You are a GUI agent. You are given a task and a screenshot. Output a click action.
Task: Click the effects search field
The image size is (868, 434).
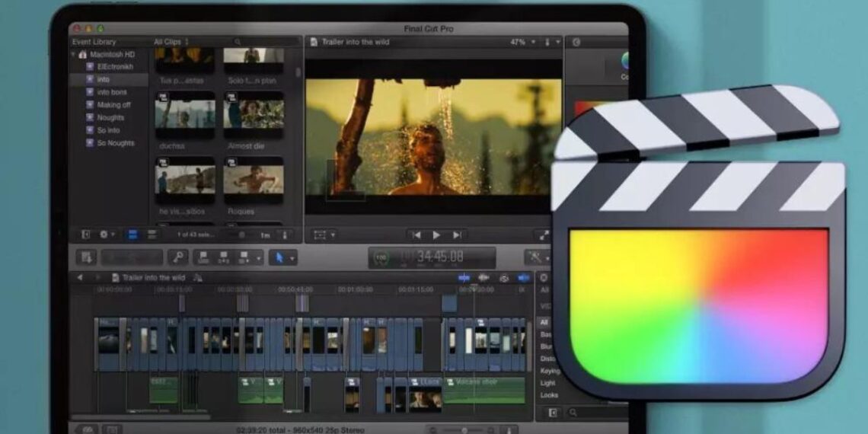click(x=598, y=413)
